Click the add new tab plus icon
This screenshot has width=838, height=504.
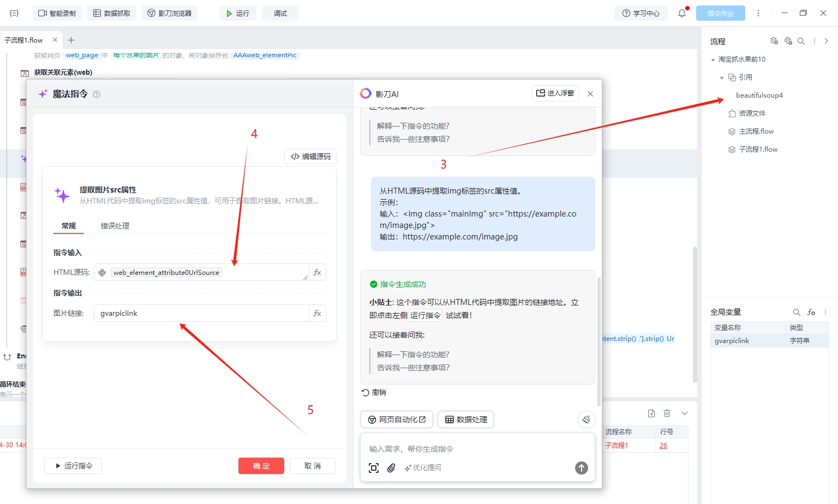pyautogui.click(x=71, y=40)
